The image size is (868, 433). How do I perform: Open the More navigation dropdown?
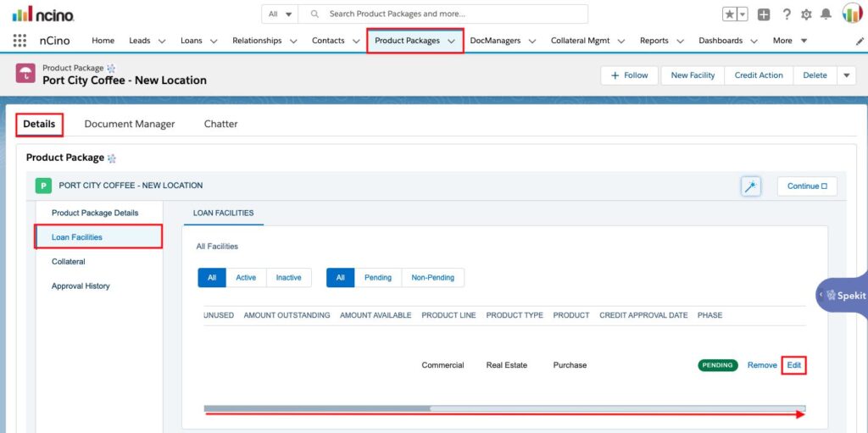pos(790,41)
